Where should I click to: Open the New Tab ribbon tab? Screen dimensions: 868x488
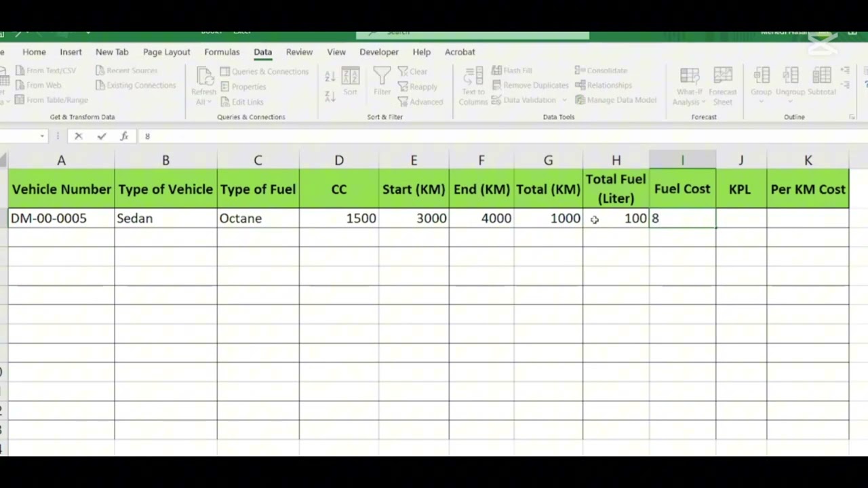[112, 52]
